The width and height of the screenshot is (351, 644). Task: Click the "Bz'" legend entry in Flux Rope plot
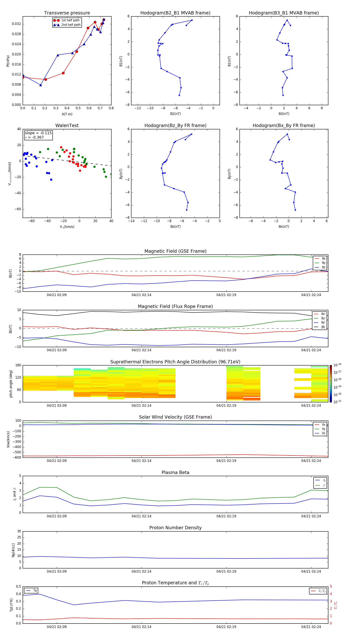pyautogui.click(x=320, y=323)
